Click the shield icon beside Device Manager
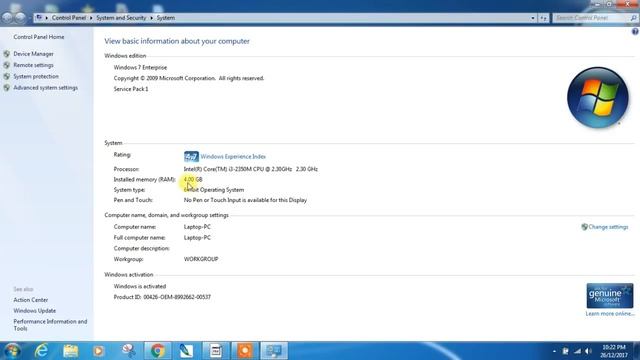This screenshot has height=360, width=640. (x=7, y=54)
